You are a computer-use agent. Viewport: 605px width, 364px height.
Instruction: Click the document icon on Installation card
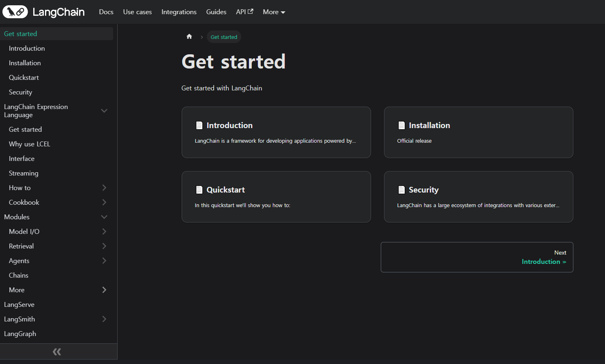click(401, 125)
